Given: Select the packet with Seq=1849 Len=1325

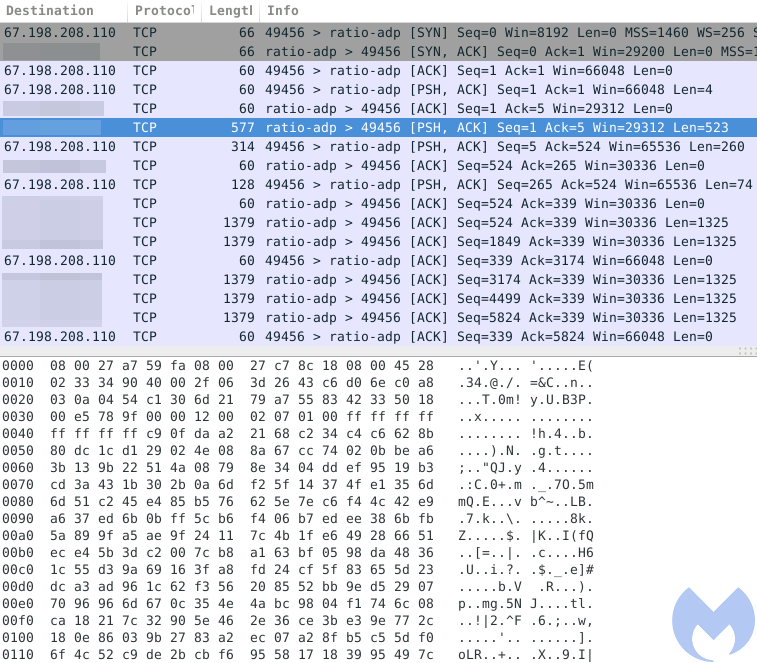Looking at the screenshot, I should (378, 241).
